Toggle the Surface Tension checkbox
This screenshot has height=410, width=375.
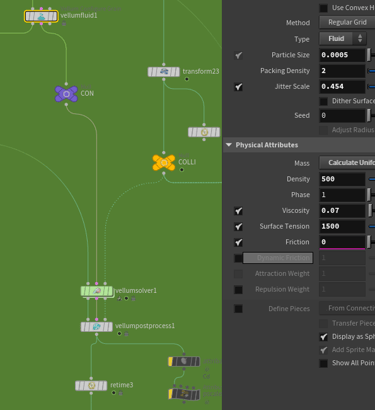tap(238, 227)
